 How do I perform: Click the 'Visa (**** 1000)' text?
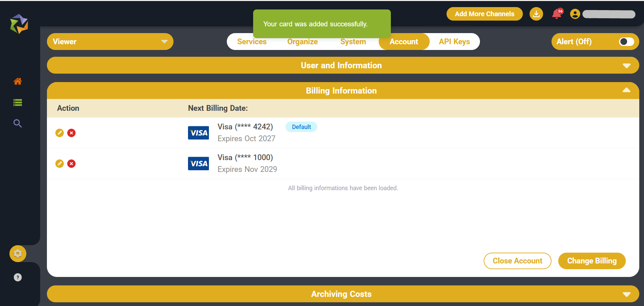245,157
